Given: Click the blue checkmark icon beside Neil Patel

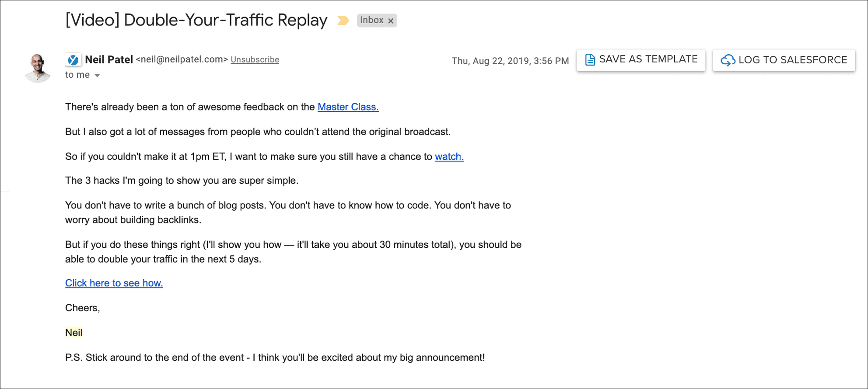Looking at the screenshot, I should click(73, 60).
